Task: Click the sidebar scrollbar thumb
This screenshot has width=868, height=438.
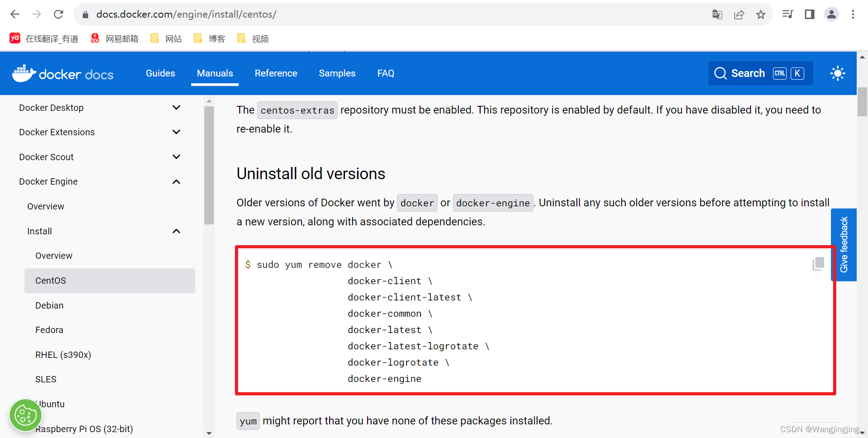Action: click(x=209, y=165)
